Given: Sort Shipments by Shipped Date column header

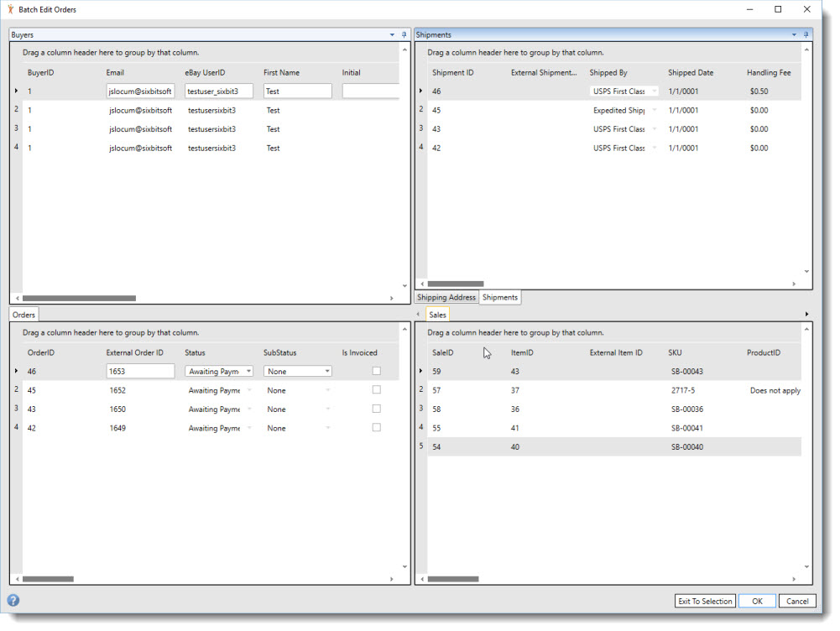Looking at the screenshot, I should [691, 72].
